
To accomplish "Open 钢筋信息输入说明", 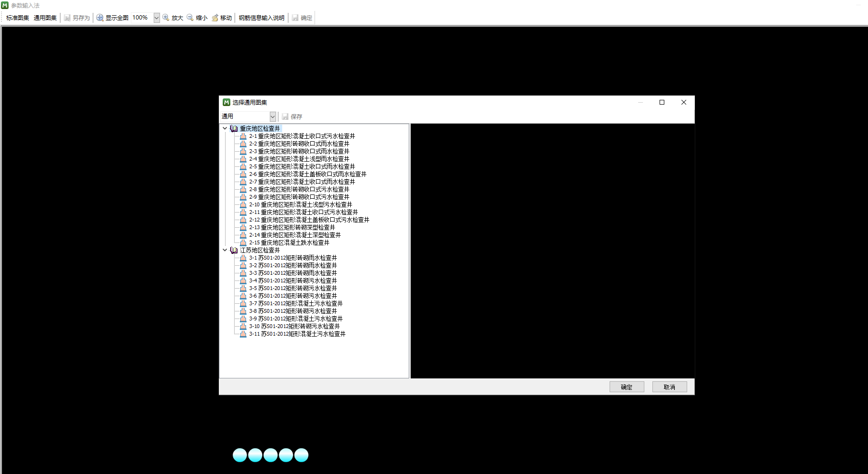I will 262,18.
